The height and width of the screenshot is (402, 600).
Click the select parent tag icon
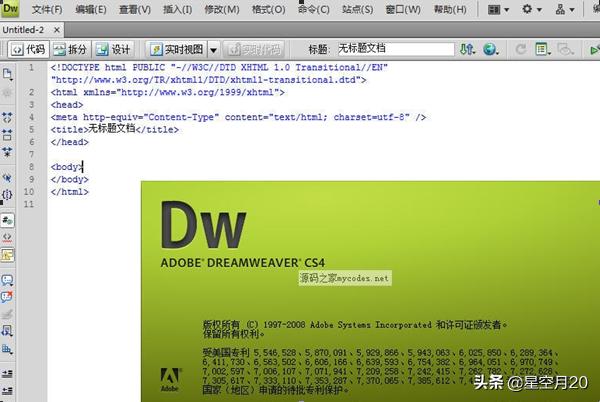coord(7,177)
